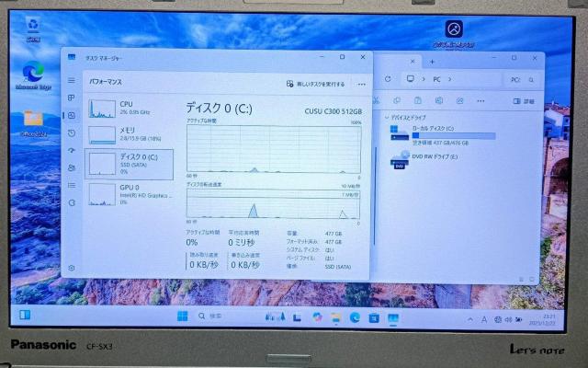The width and height of the screenshot is (588, 368).
Task: Click Local Disk C usage bar
Action: 454,136
